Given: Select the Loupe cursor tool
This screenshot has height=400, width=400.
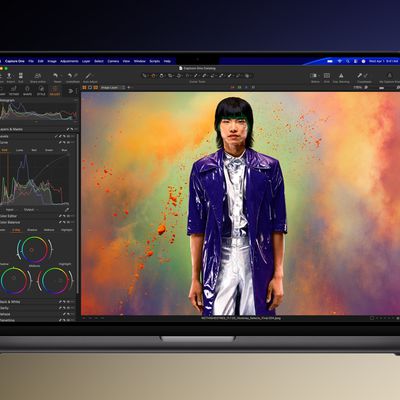Looking at the screenshot, I should pos(162,76).
